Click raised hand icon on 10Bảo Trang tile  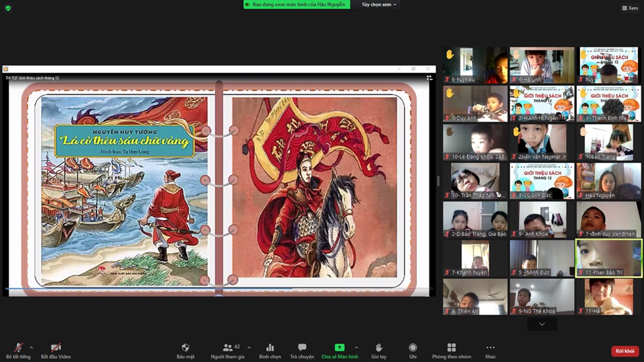(x=583, y=131)
